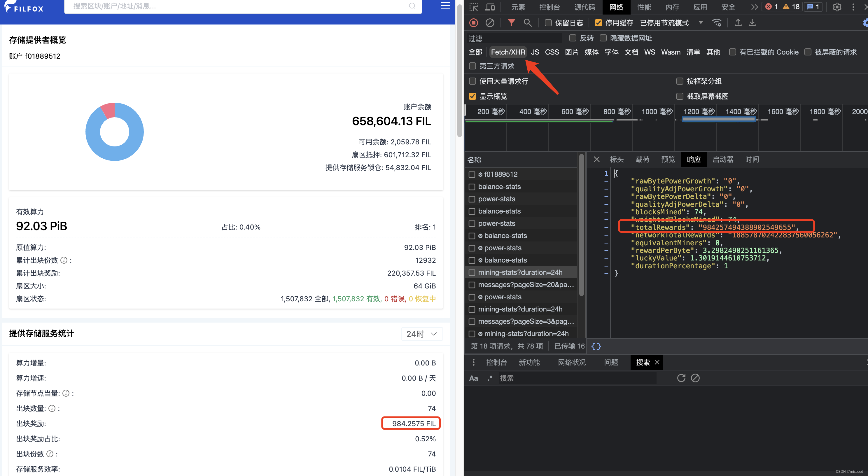
Task: Open the 网络状况 drawer tab
Action: 572,363
